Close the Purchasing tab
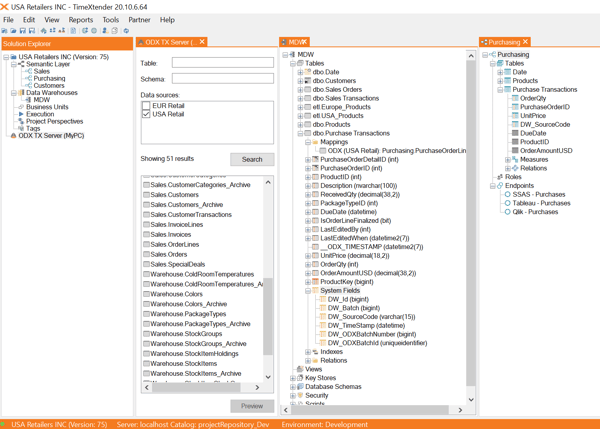 525,42
